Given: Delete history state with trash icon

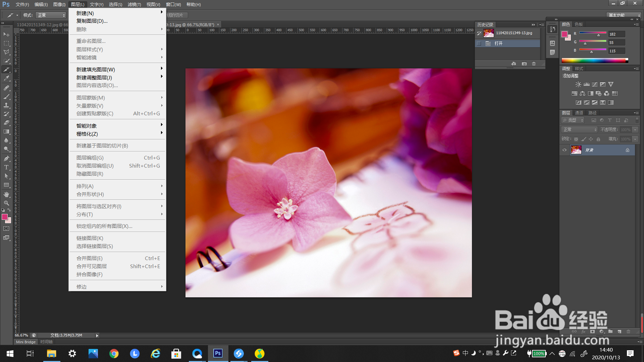Looking at the screenshot, I should 534,64.
